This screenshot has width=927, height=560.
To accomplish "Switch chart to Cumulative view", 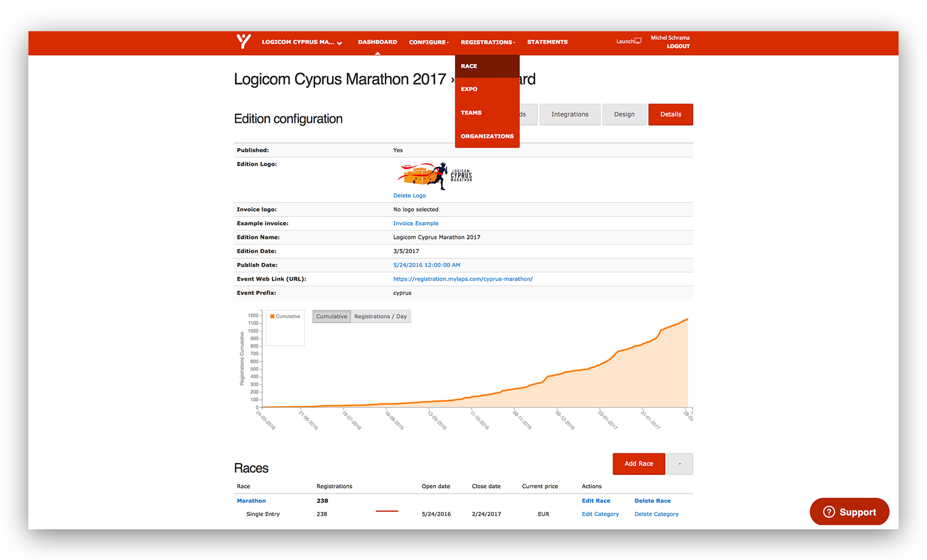I will (331, 317).
